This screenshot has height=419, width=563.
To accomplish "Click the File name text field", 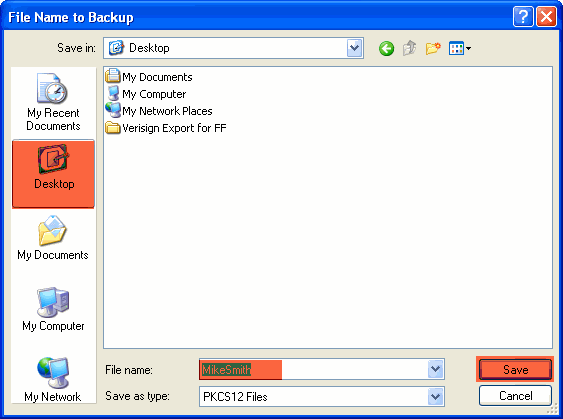I will pos(313,369).
